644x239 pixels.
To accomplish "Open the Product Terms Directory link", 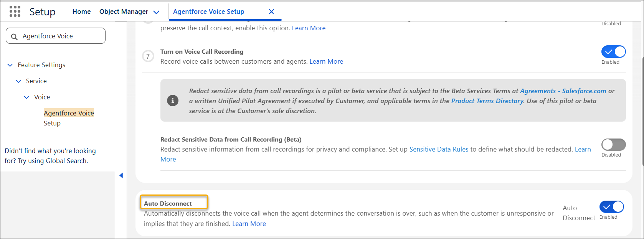I will pyautogui.click(x=487, y=101).
